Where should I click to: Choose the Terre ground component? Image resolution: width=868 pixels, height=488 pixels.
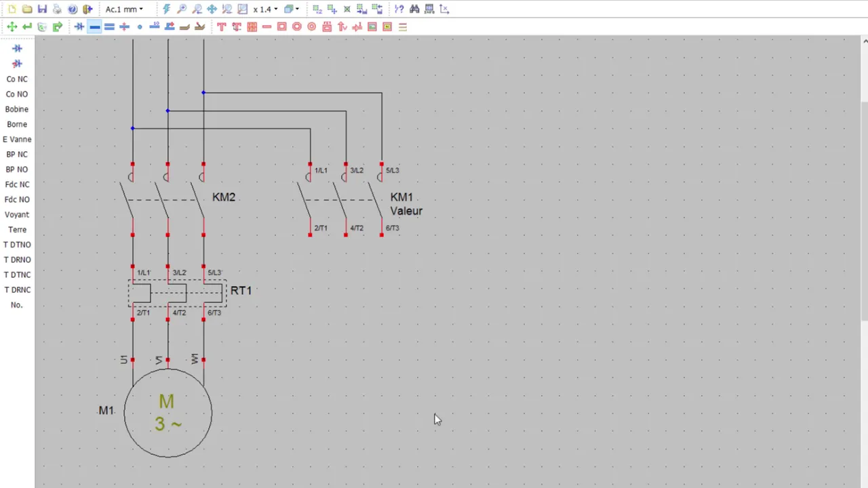pos(17,230)
